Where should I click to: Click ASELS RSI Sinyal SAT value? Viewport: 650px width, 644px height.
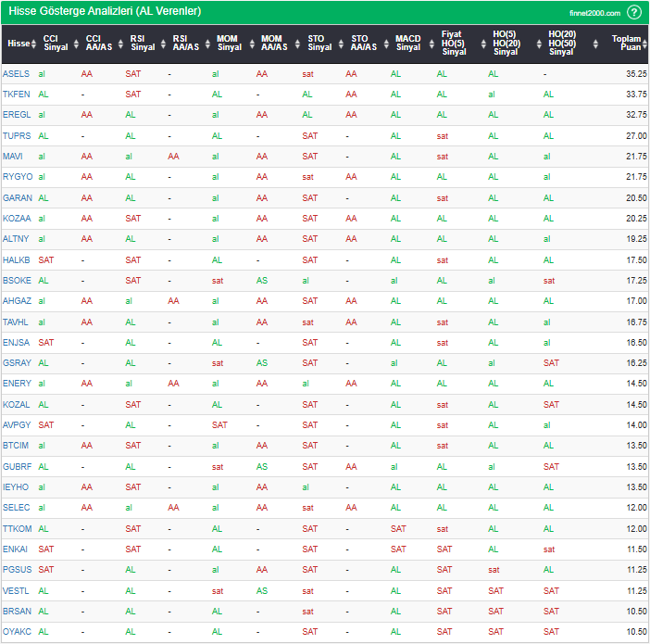(x=133, y=74)
